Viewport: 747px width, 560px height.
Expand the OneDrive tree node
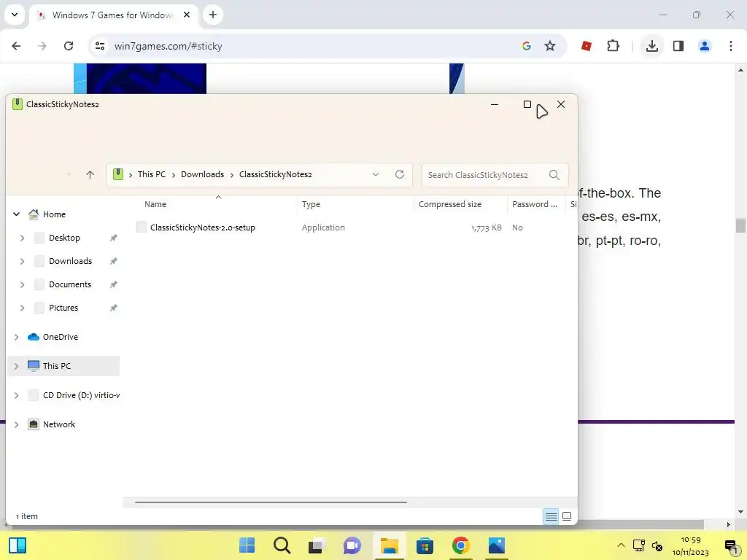coord(16,337)
